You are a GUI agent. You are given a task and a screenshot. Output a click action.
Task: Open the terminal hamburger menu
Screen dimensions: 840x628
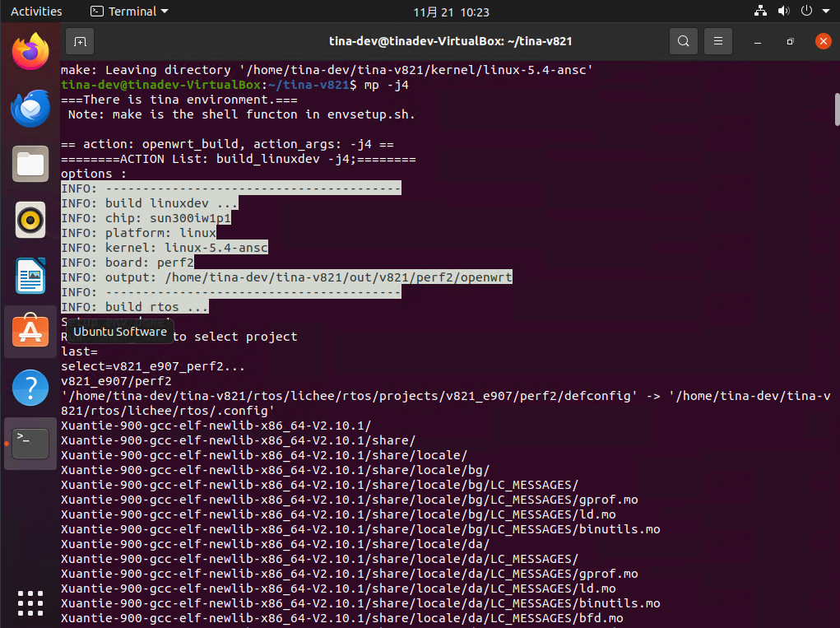click(x=718, y=41)
